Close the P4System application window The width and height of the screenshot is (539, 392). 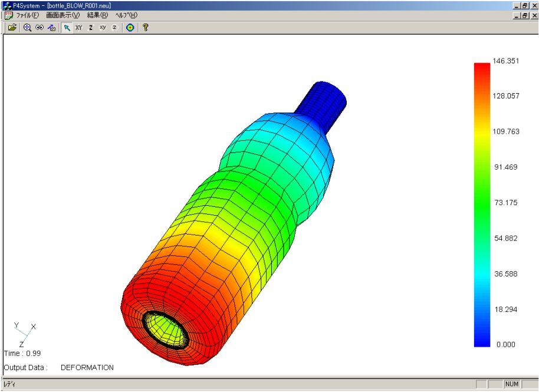click(534, 6)
